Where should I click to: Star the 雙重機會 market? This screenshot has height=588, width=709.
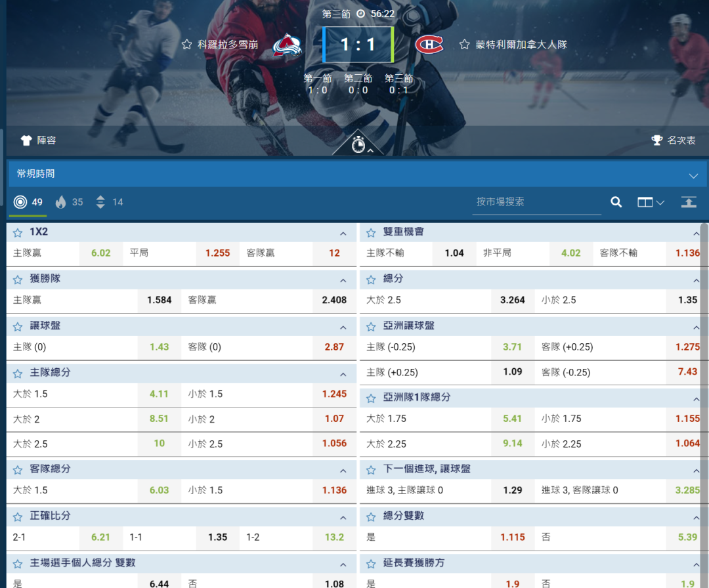(x=371, y=233)
